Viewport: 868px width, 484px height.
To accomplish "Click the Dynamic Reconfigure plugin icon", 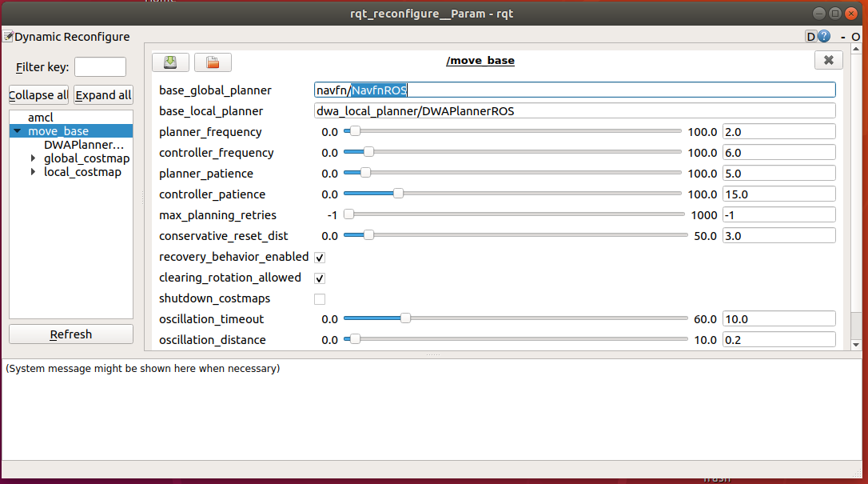I will pyautogui.click(x=8, y=36).
